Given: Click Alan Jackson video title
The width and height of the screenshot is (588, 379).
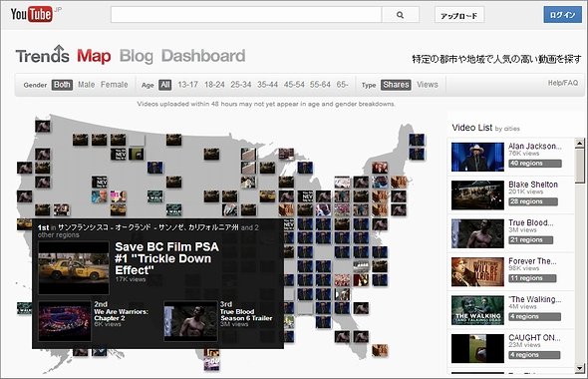Looking at the screenshot, I should [x=535, y=146].
